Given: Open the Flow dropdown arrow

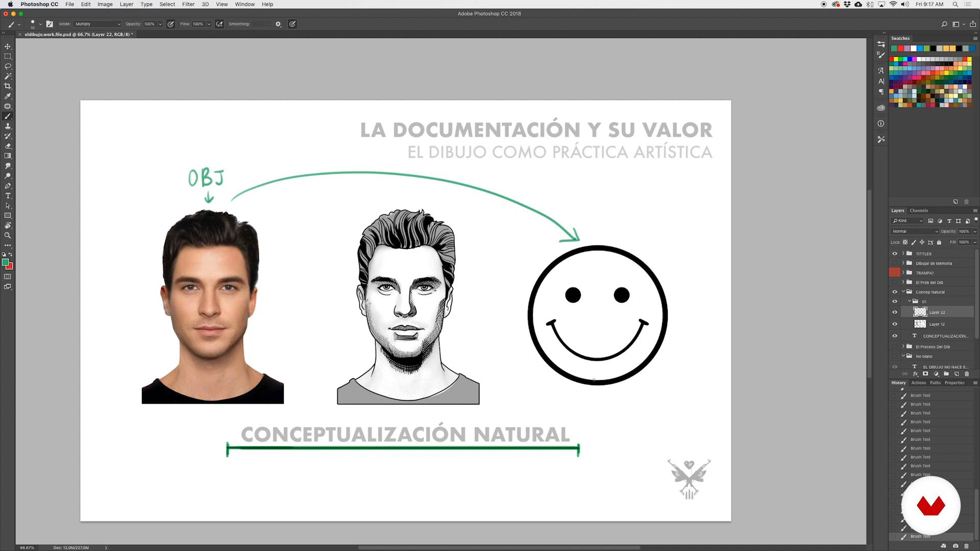Looking at the screenshot, I should pos(209,24).
